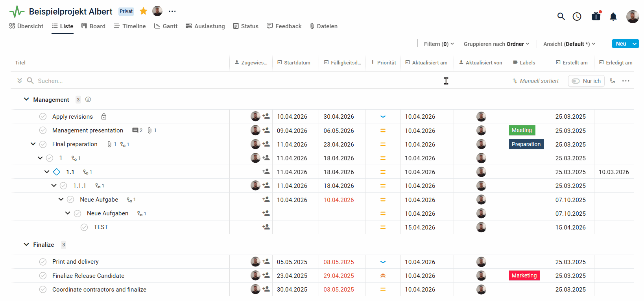Viewport: 644px width, 301px height.
Task: Click the favorite star next to project name
Action: tap(144, 11)
